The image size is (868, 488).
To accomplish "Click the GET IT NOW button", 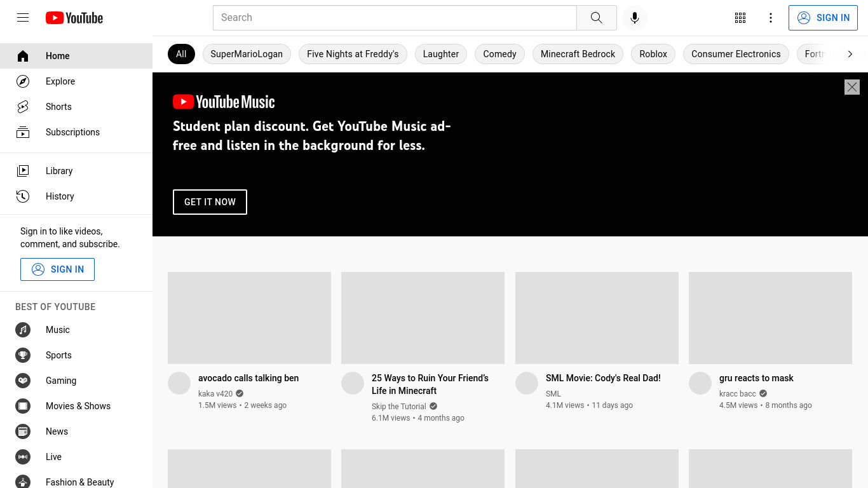I will (x=210, y=202).
